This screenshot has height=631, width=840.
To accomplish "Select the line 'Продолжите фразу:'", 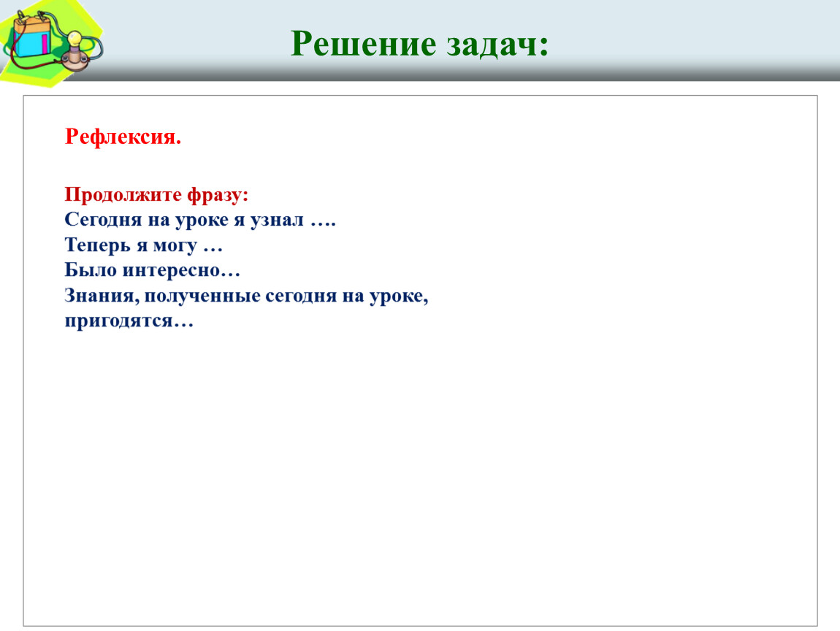I will point(156,194).
